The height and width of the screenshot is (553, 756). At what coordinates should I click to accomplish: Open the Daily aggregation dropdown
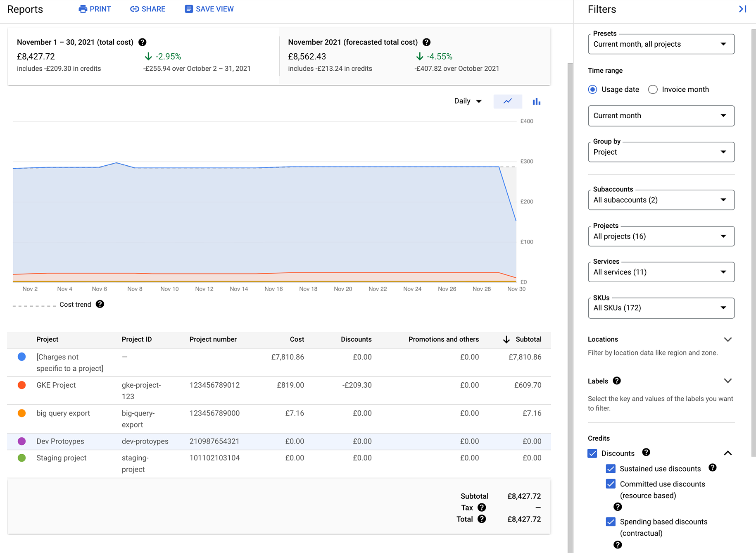(x=467, y=101)
